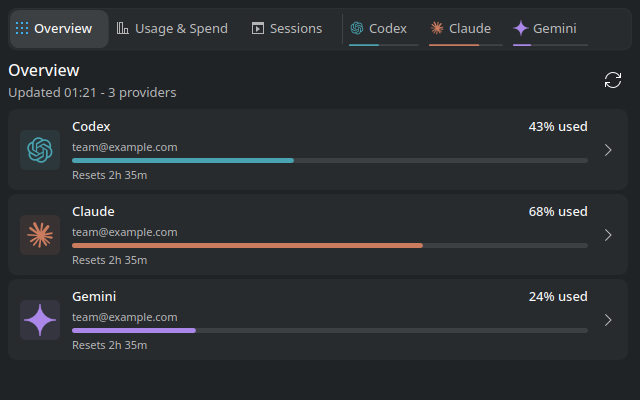Switch to the Gemini tab label

555,29
